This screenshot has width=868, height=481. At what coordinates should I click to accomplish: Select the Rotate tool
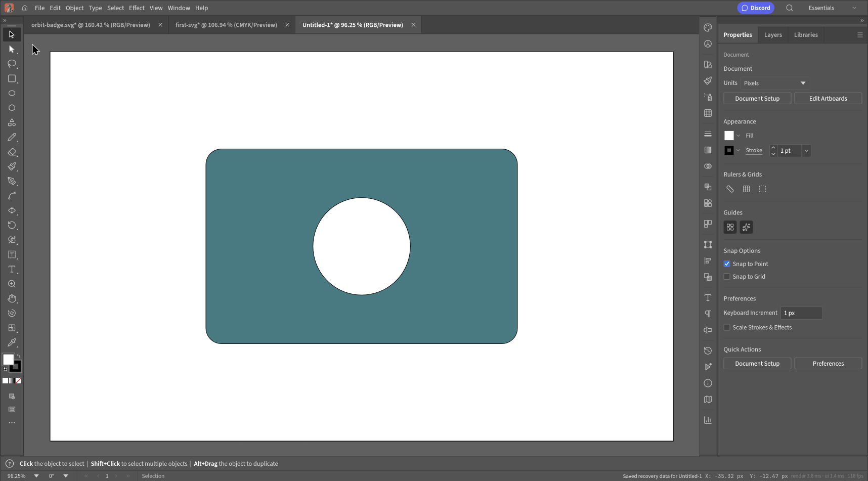pos(12,225)
